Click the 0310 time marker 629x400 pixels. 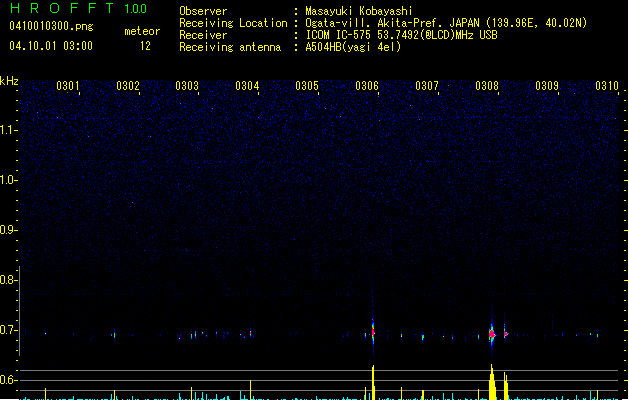(607, 85)
